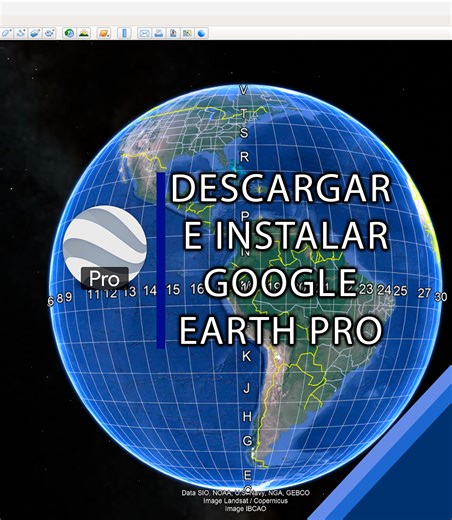Select the Add Polygon tool
452x520 pixels.
pyautogui.click(x=6, y=33)
